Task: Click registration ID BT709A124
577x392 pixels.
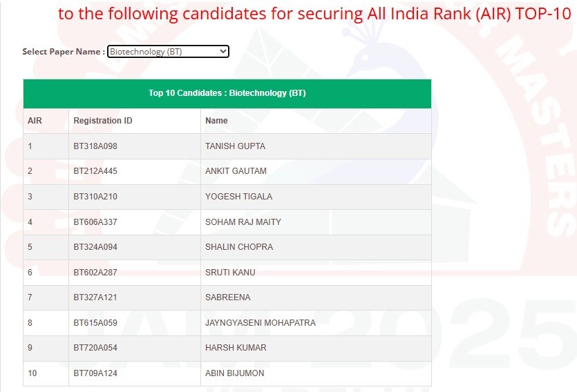Action: tap(95, 373)
